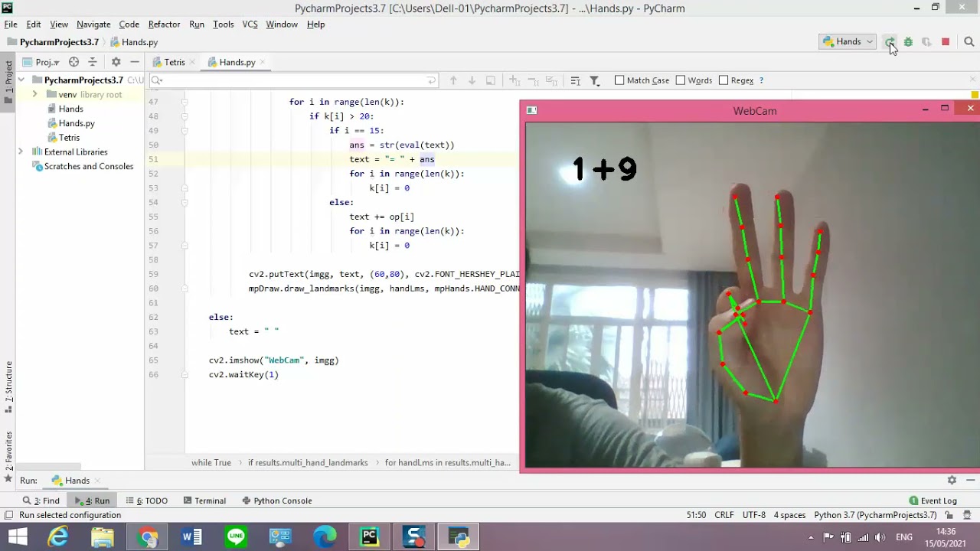Image resolution: width=980 pixels, height=551 pixels.
Task: Open Project panel settings gear
Action: [x=116, y=62]
